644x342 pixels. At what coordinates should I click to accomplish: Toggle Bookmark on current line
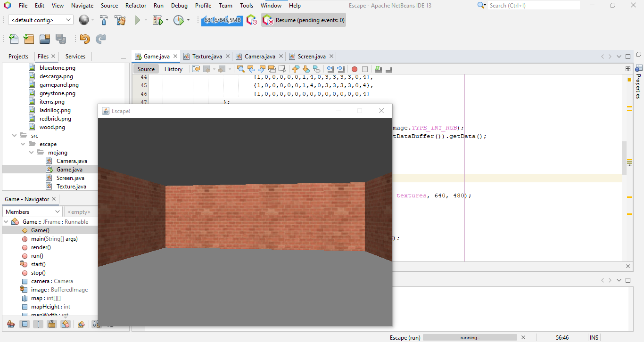point(316,69)
